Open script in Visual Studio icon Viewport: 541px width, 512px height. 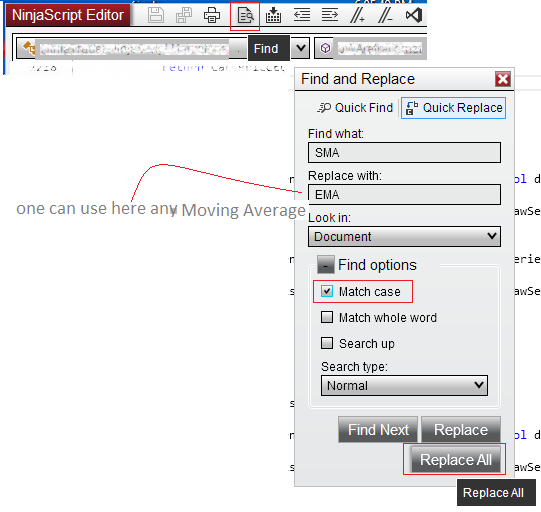click(x=413, y=15)
